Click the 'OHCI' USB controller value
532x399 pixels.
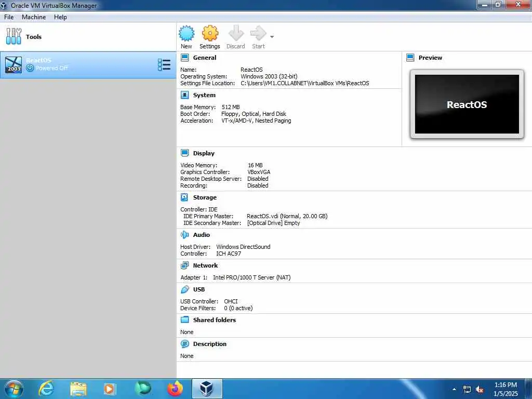(x=231, y=301)
